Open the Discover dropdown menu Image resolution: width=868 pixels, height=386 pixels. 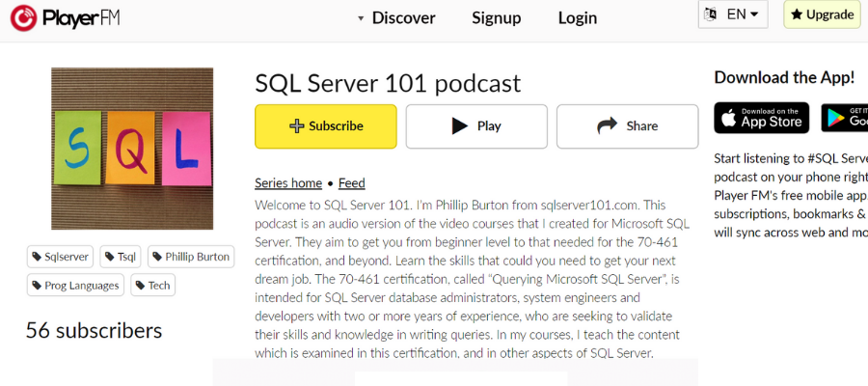point(396,18)
